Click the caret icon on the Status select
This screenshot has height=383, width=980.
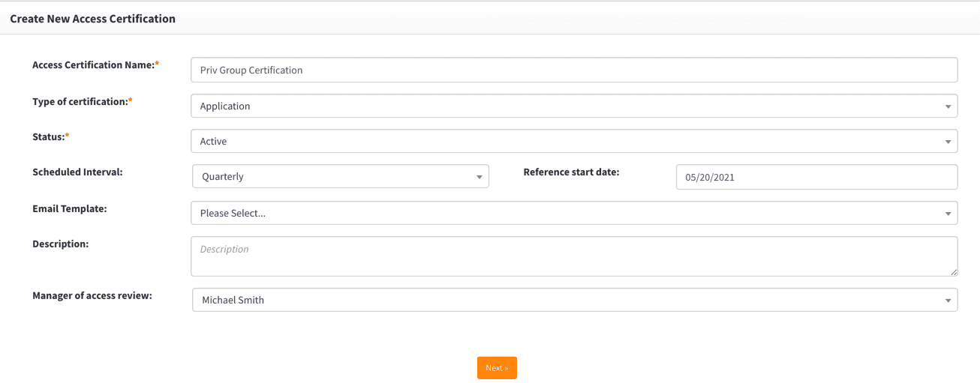click(948, 142)
